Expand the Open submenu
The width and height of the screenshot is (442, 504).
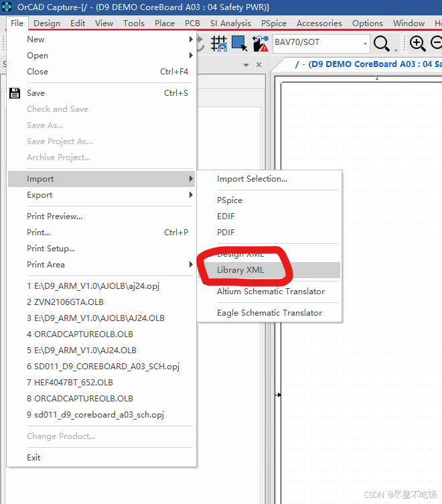191,55
